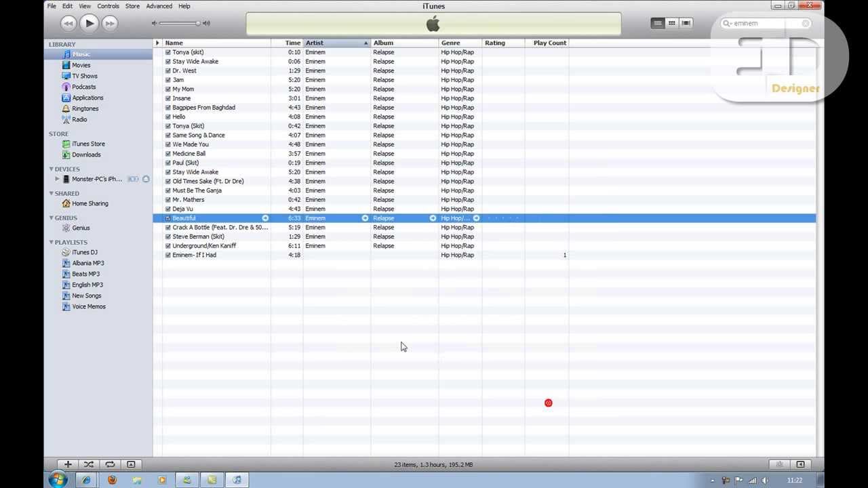Eject the iPhone device
This screenshot has height=488, width=868.
pos(146,179)
